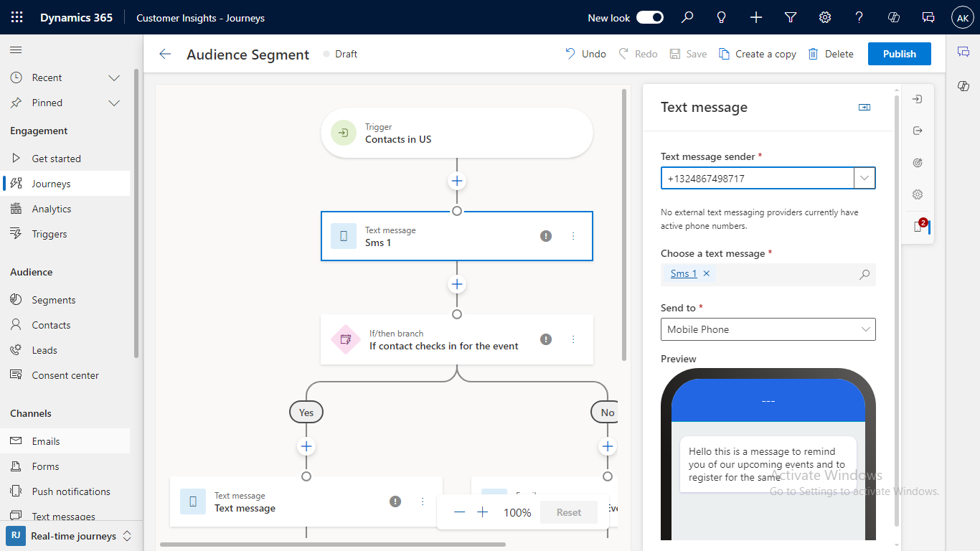
Task: Remove the Sms 1 selected message chip
Action: coord(707,273)
